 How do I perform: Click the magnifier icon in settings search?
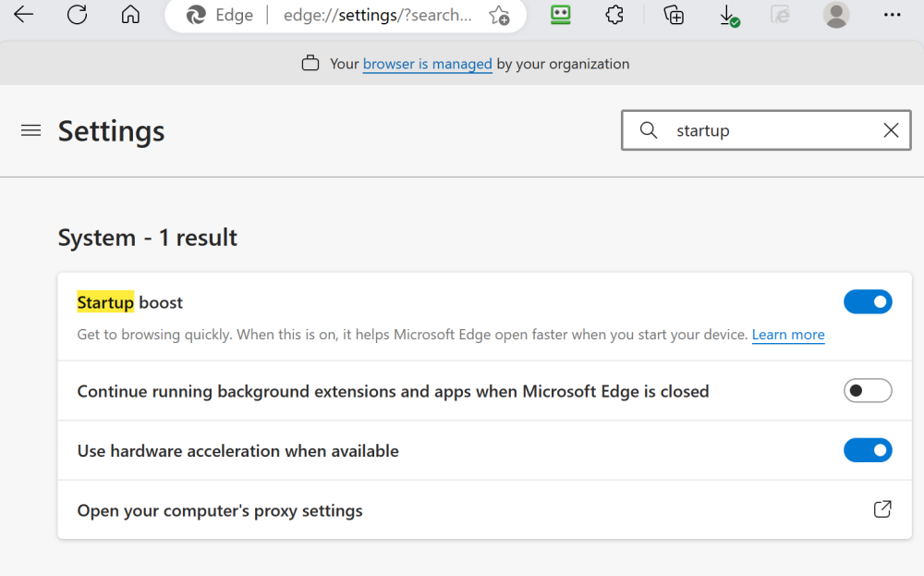(649, 129)
